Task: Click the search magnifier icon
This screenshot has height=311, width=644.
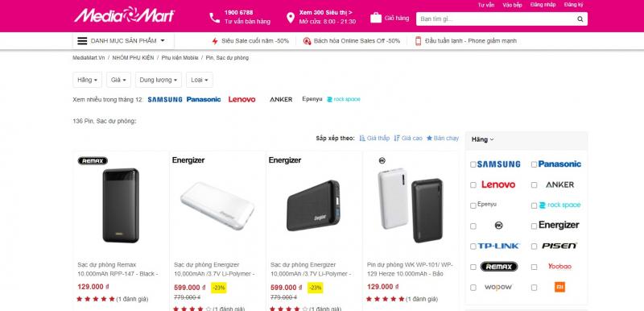Action: tap(580, 19)
